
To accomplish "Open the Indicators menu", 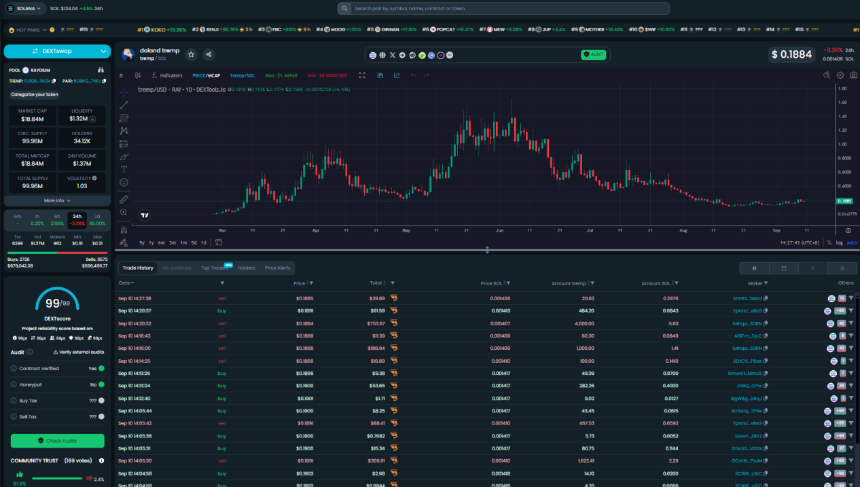I will (167, 75).
